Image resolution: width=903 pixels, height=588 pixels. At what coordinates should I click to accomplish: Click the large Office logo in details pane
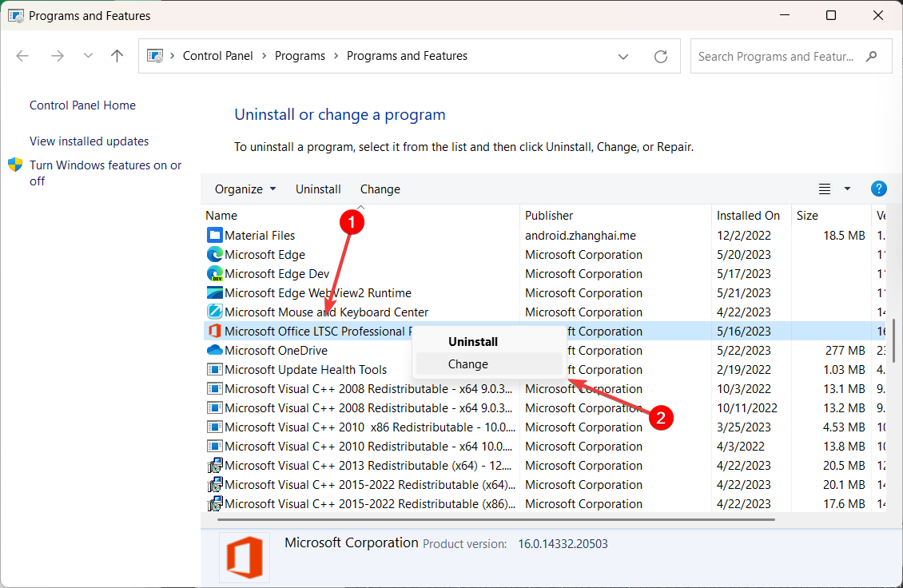[x=245, y=557]
